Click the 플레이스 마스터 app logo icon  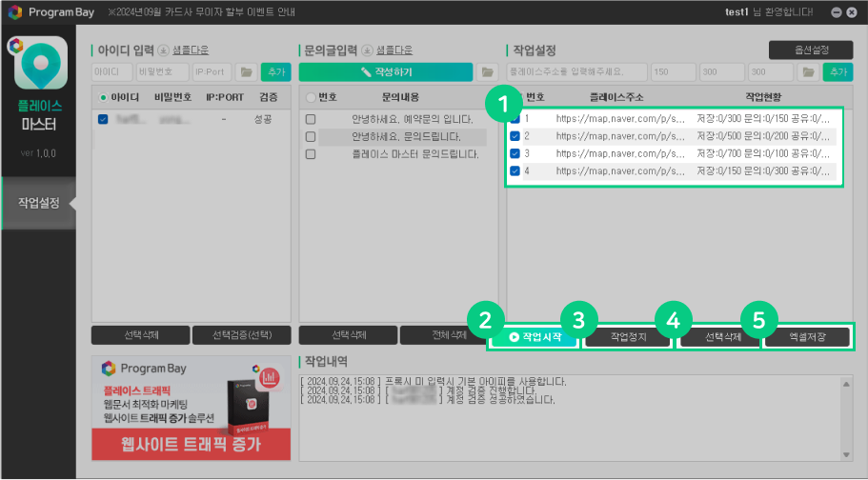pyautogui.click(x=40, y=64)
